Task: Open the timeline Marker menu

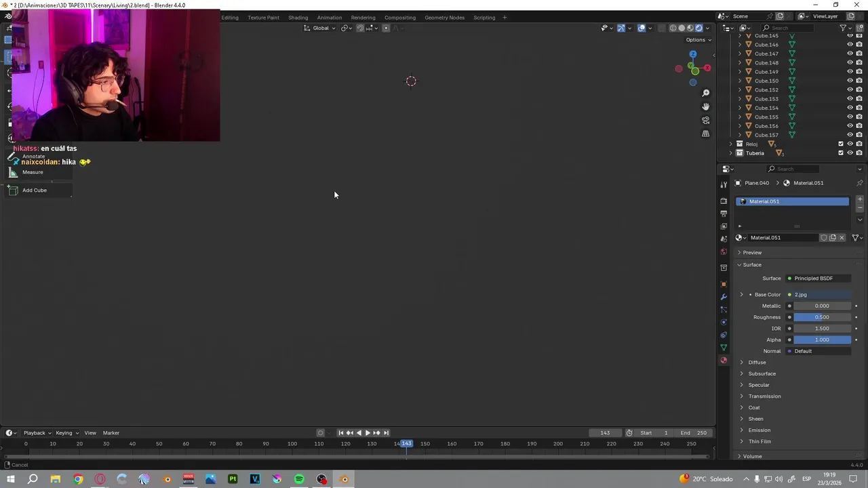Action: coord(111,433)
